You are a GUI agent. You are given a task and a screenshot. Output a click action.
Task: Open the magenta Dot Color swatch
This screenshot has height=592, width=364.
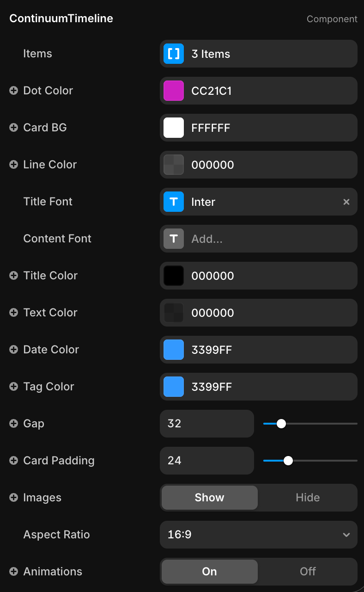174,91
